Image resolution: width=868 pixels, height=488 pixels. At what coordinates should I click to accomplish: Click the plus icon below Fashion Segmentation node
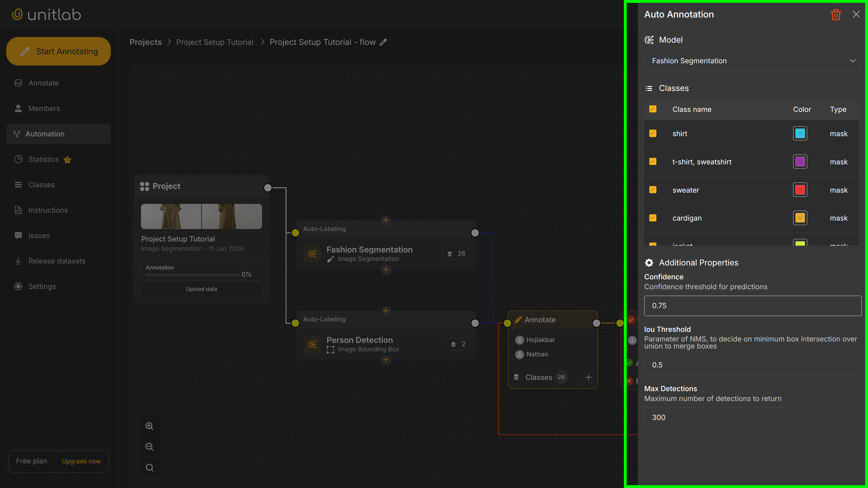point(386,269)
